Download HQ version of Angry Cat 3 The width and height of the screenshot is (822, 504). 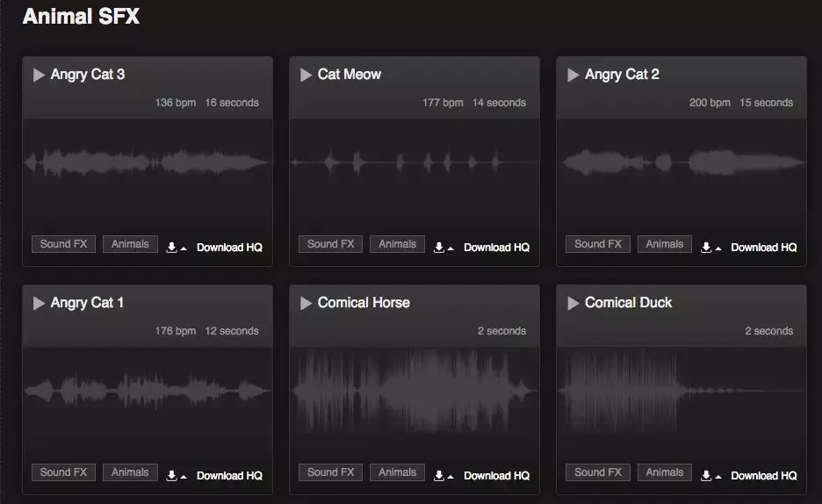pyautogui.click(x=229, y=248)
